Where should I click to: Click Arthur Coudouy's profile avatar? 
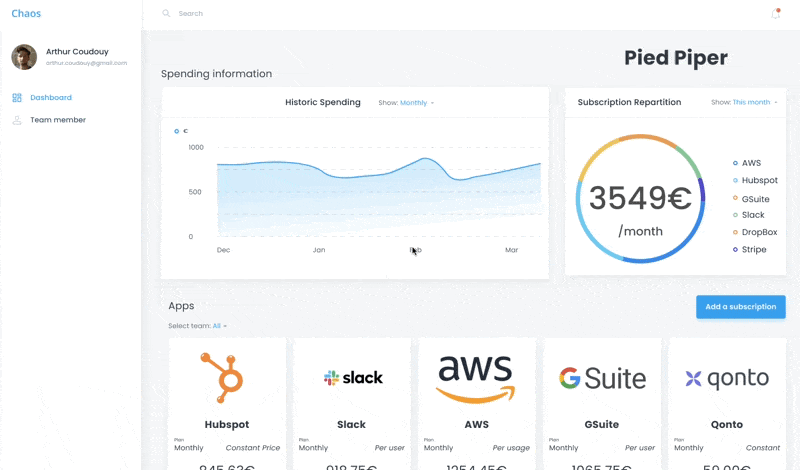pos(24,57)
